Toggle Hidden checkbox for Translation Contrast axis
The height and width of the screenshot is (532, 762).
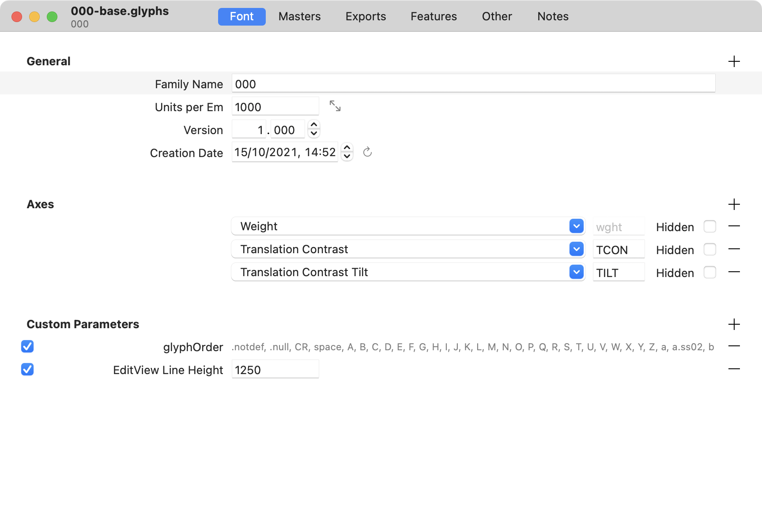710,249
